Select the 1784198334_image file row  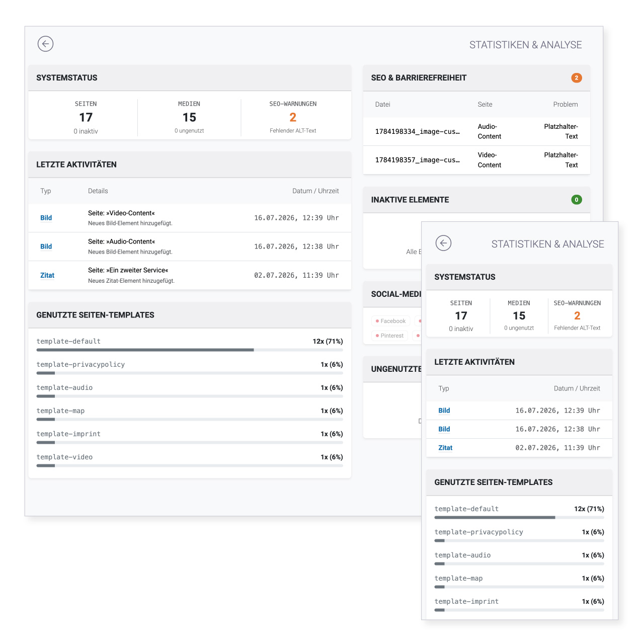point(476,131)
